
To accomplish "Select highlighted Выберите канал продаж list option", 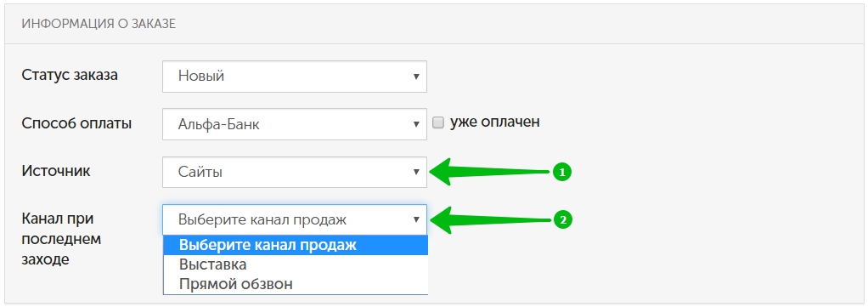I will pos(296,245).
